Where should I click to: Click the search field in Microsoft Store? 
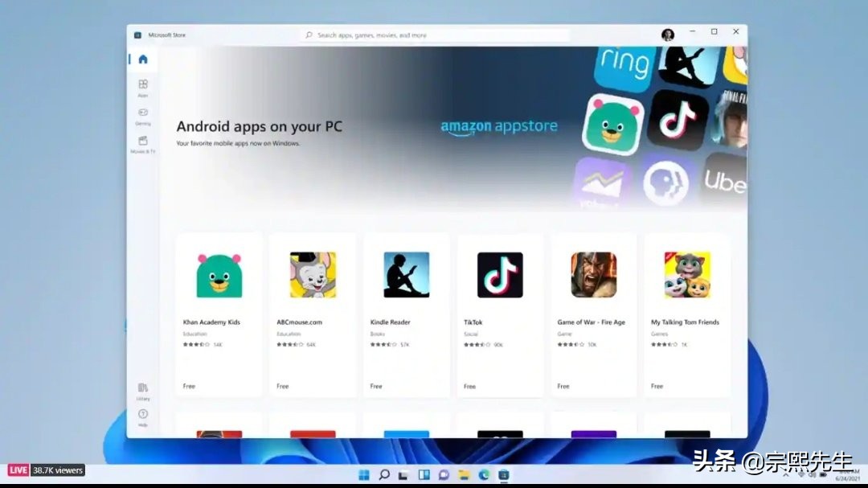[x=435, y=35]
